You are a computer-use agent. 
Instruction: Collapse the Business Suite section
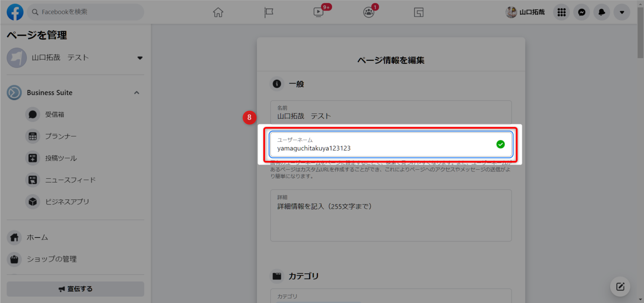coord(137,93)
